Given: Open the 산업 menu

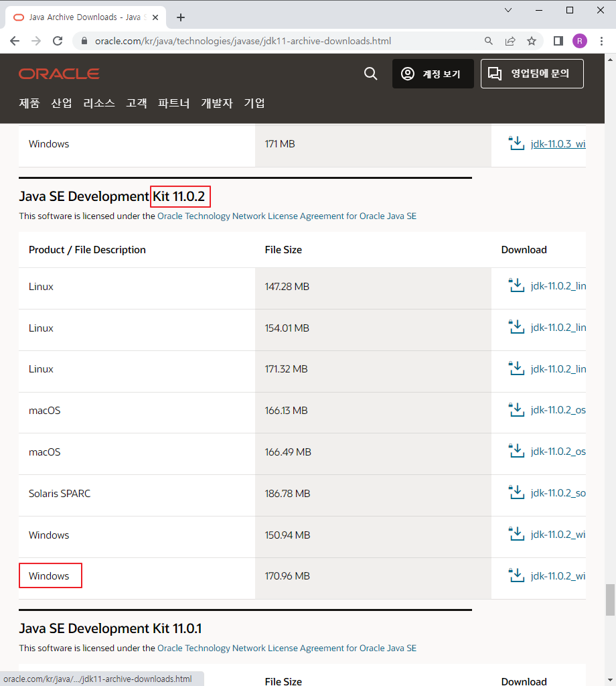Looking at the screenshot, I should pyautogui.click(x=62, y=103).
